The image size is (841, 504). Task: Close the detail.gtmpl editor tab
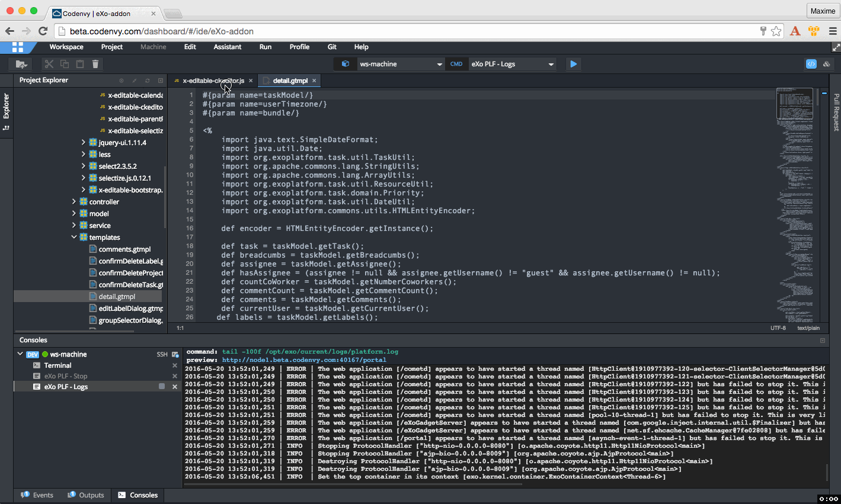[314, 81]
